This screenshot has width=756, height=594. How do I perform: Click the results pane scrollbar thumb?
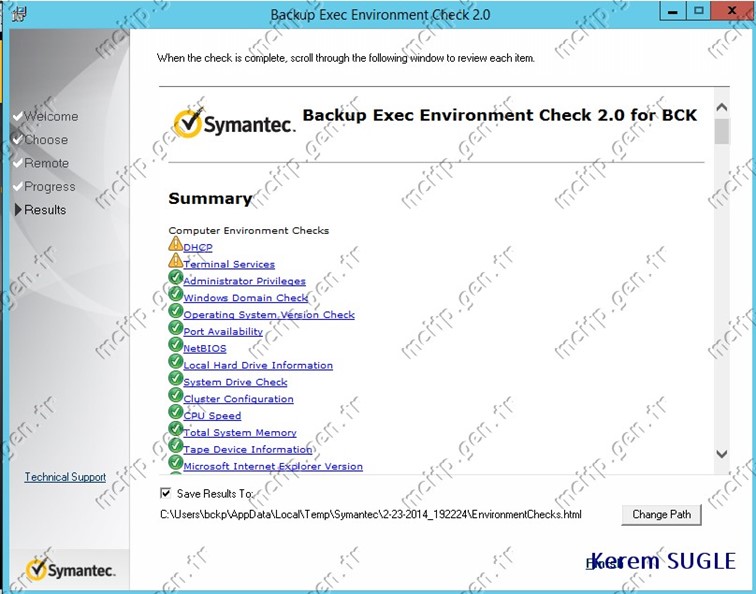pos(722,131)
